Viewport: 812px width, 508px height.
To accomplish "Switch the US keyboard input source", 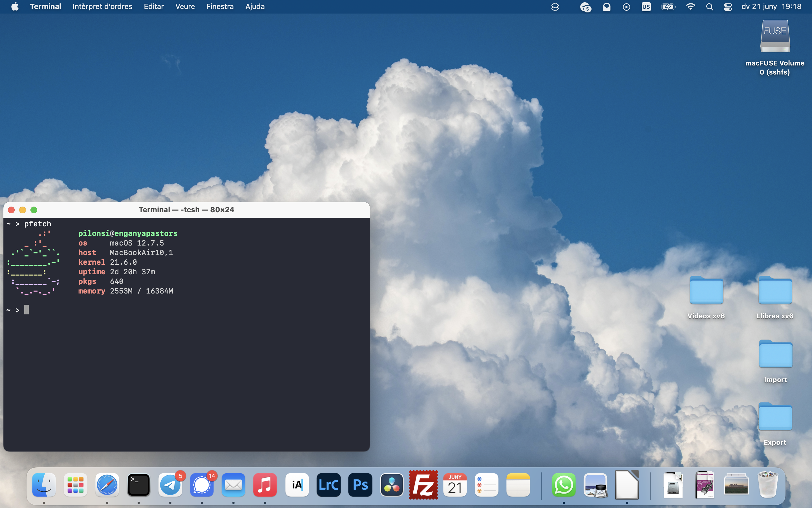I will pos(646,7).
